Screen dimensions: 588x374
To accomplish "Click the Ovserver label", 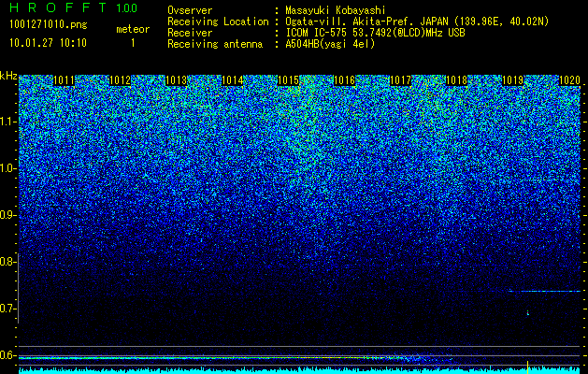I will click(190, 10).
